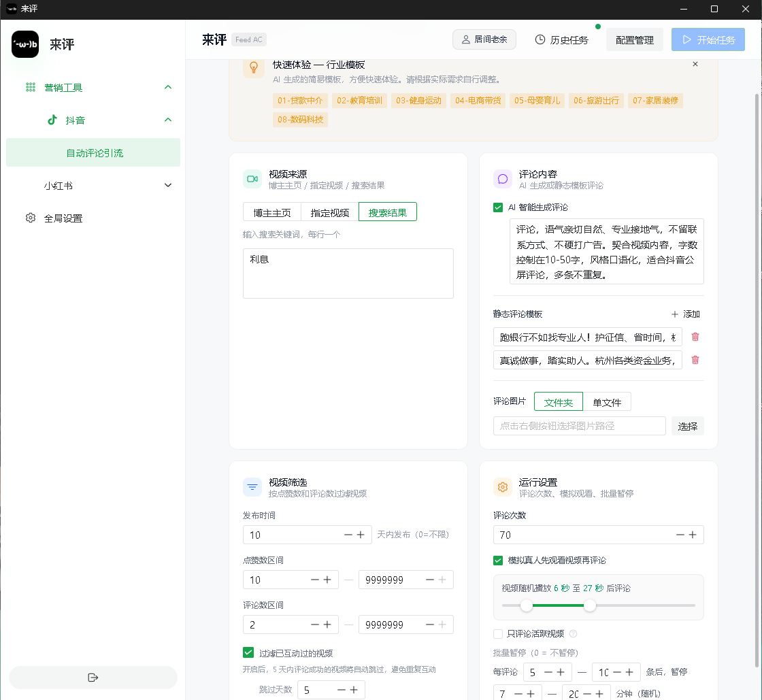The height and width of the screenshot is (700, 762).
Task: Click the user icon beside 居间老余
Action: click(x=465, y=39)
